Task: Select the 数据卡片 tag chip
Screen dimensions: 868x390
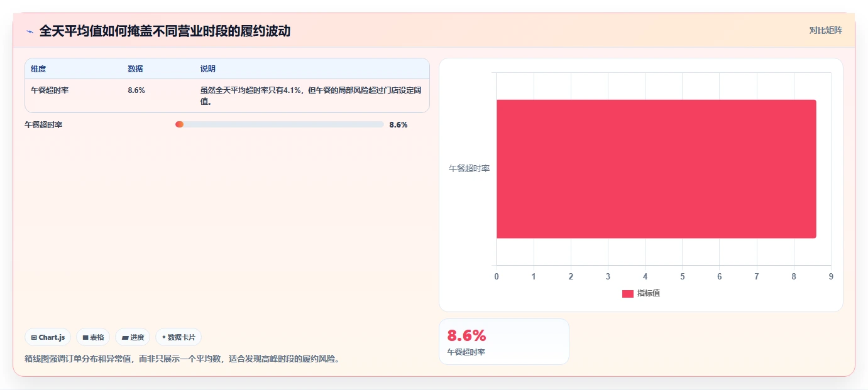Action: (x=179, y=337)
